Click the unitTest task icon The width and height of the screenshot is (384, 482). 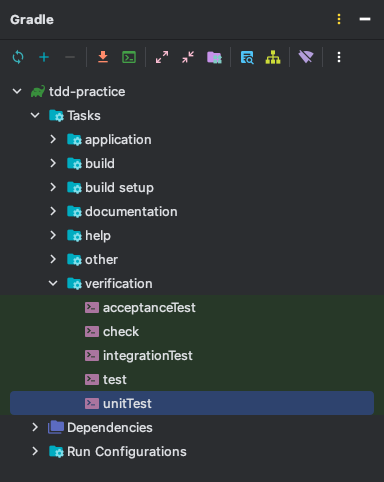point(92,403)
